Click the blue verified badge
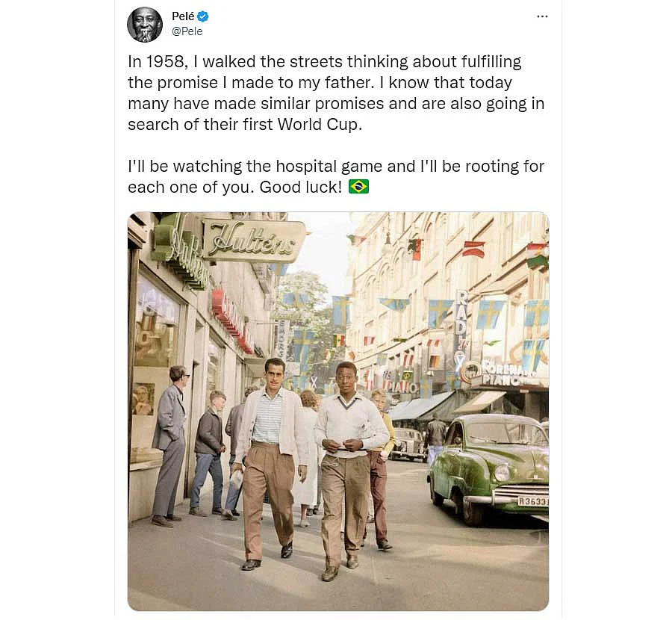Screen dimensions: 672x620 click(x=203, y=16)
